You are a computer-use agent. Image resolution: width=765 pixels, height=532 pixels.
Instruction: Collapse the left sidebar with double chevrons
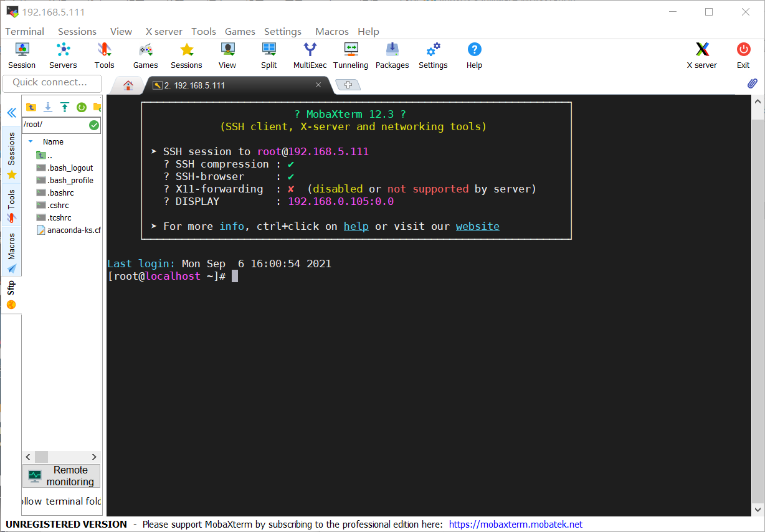pyautogui.click(x=11, y=113)
